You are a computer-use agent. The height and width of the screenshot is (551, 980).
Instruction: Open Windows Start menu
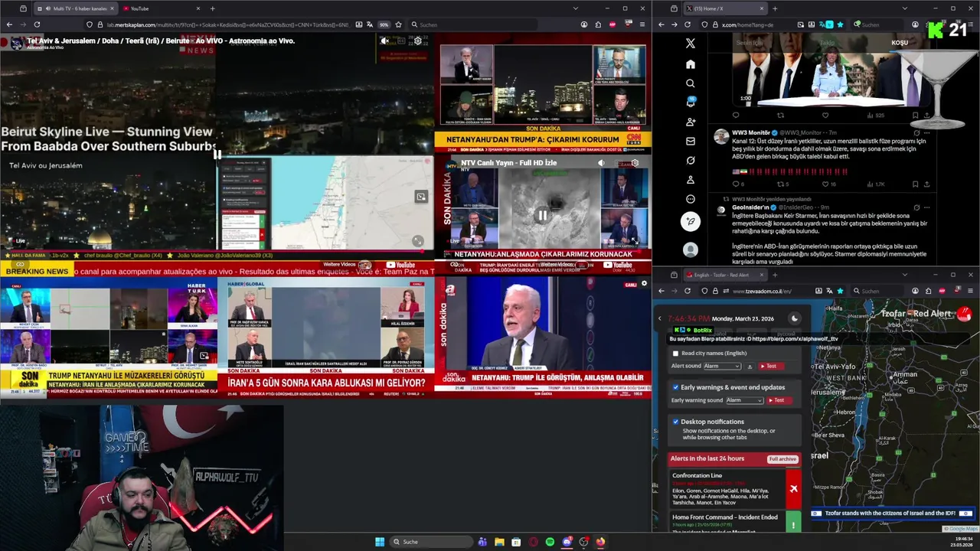click(380, 542)
